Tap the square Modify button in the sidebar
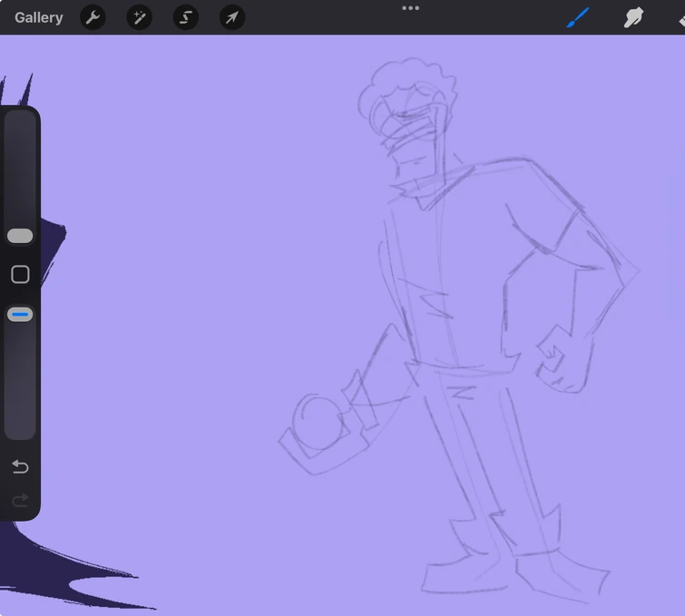This screenshot has height=616, width=685. coord(20,274)
